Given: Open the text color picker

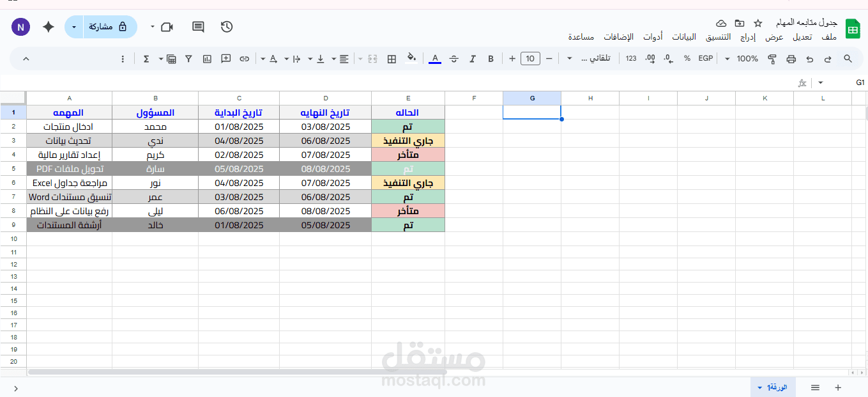Looking at the screenshot, I should pos(435,59).
